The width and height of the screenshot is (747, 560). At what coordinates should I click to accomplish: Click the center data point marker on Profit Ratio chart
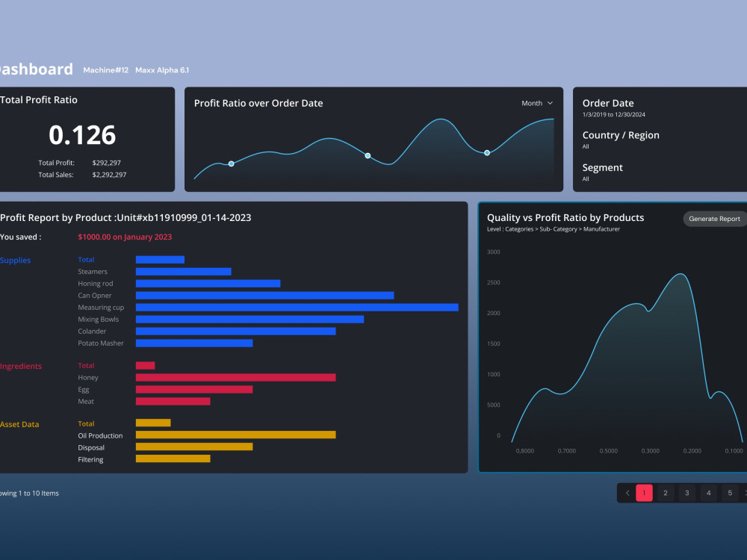click(368, 155)
